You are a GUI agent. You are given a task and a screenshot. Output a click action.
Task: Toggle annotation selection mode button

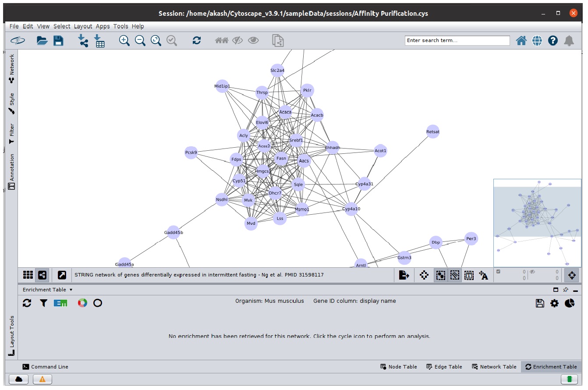[469, 275]
